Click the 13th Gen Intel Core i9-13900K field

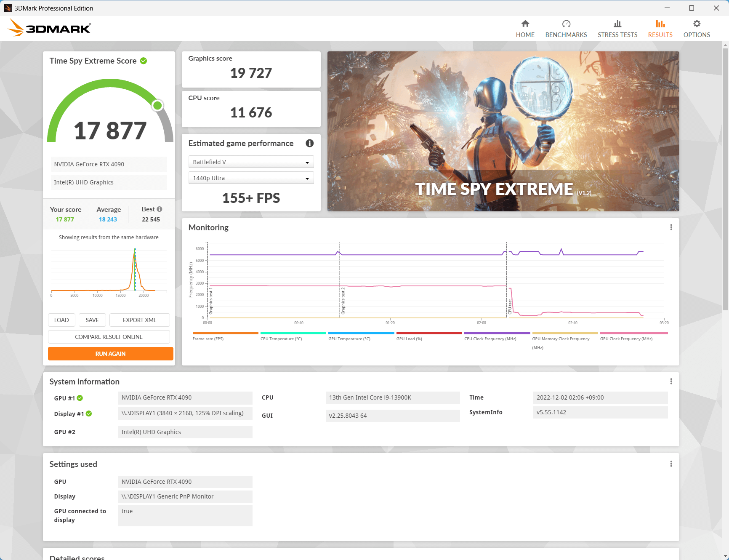tap(393, 397)
